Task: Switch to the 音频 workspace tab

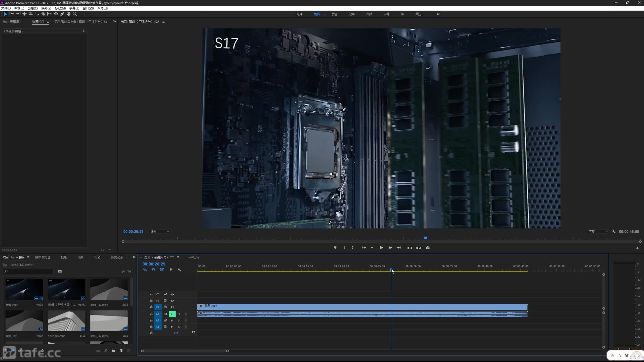Action: 369,14
